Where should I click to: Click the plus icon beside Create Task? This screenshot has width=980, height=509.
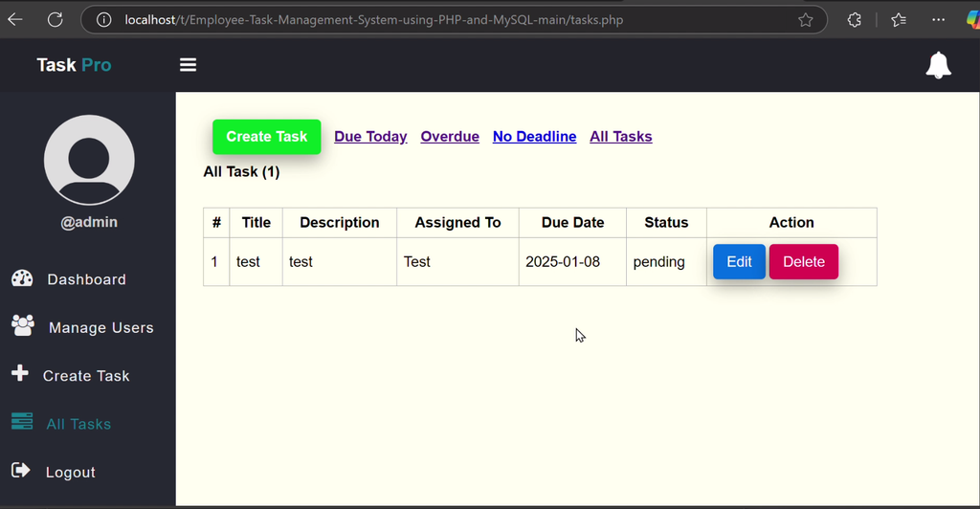coord(20,373)
